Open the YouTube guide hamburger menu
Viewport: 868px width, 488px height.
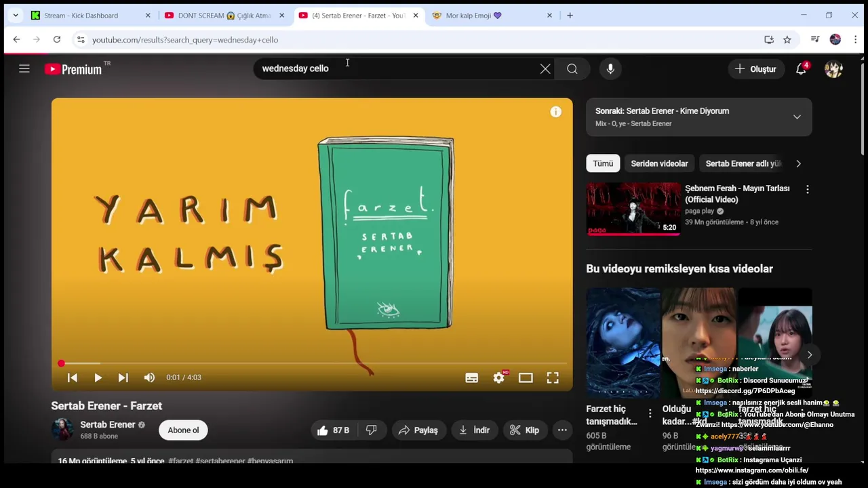click(x=24, y=68)
